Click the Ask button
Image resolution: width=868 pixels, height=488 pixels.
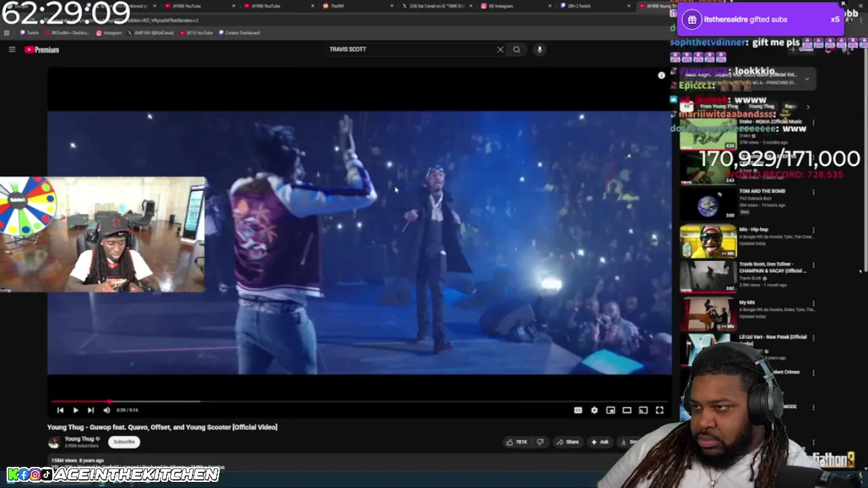(599, 442)
